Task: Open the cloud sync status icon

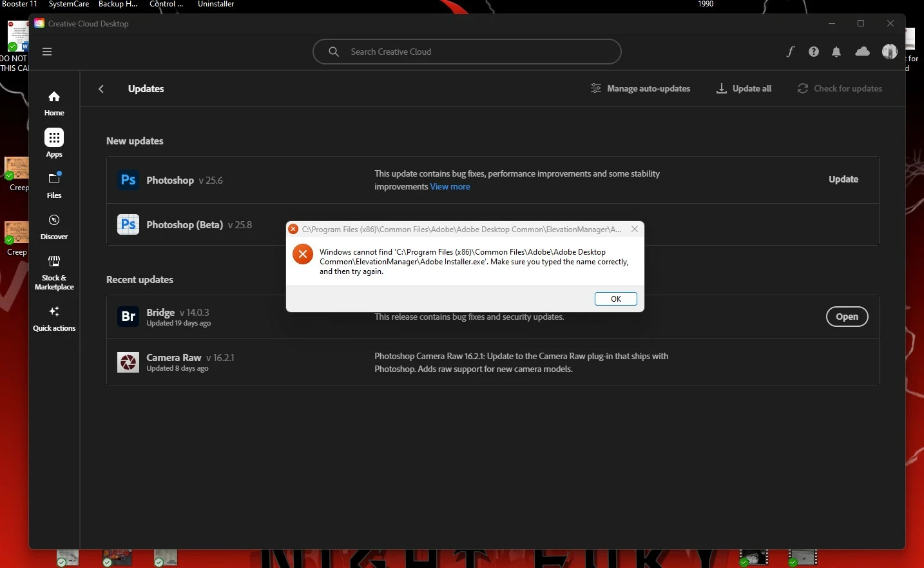Action: [x=863, y=52]
